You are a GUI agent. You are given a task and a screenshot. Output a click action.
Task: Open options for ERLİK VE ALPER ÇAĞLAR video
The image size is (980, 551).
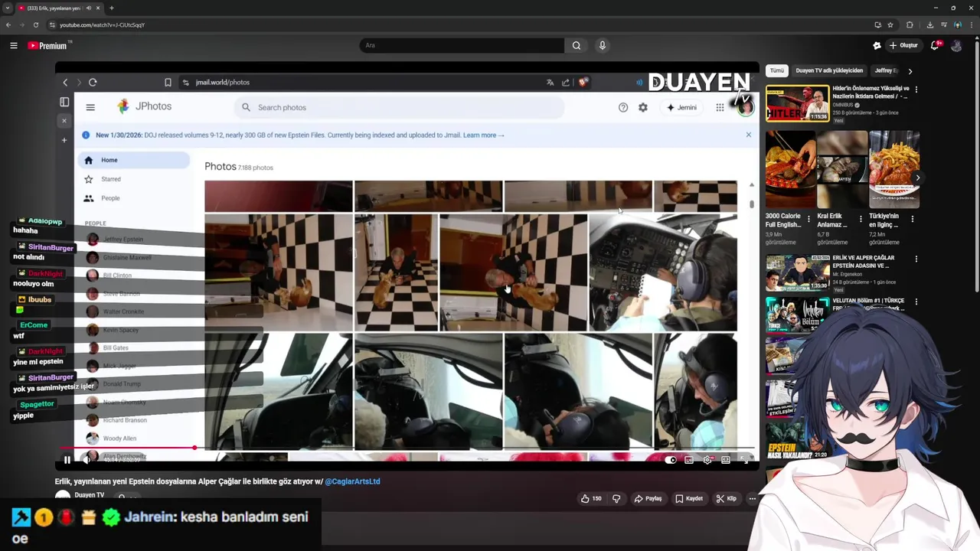tap(916, 259)
